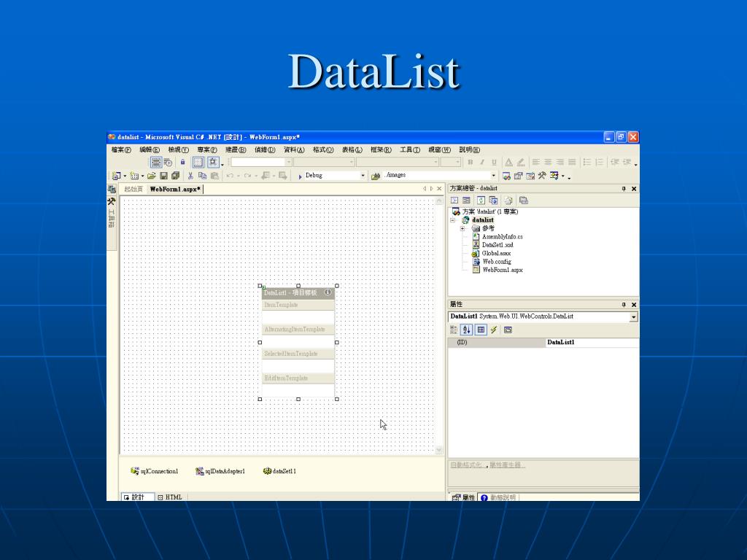This screenshot has height=560, width=747.
Task: Open the Add New Item dropdown arrow
Action: coord(142,176)
